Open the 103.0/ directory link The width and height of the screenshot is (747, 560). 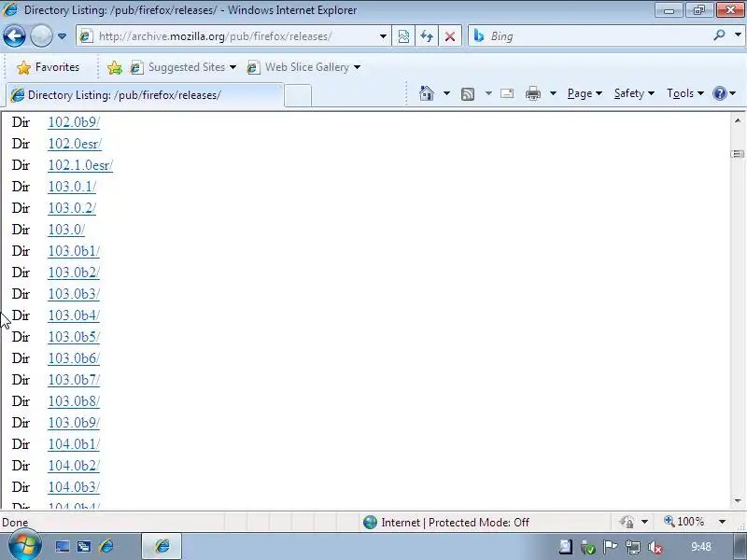pyautogui.click(x=66, y=230)
